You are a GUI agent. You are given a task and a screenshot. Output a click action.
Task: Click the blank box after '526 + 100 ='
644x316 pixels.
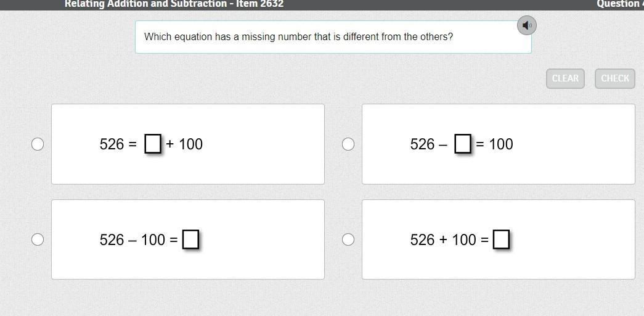pos(501,239)
